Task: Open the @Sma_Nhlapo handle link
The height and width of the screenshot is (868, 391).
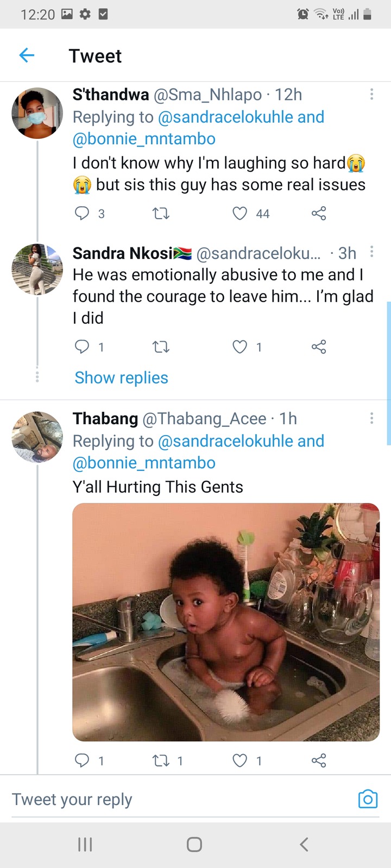Action: tap(208, 95)
